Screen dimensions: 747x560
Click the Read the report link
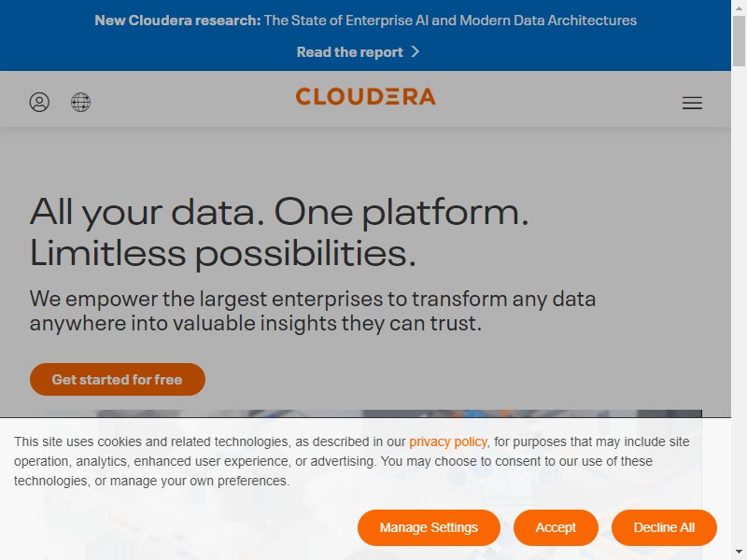(x=349, y=52)
